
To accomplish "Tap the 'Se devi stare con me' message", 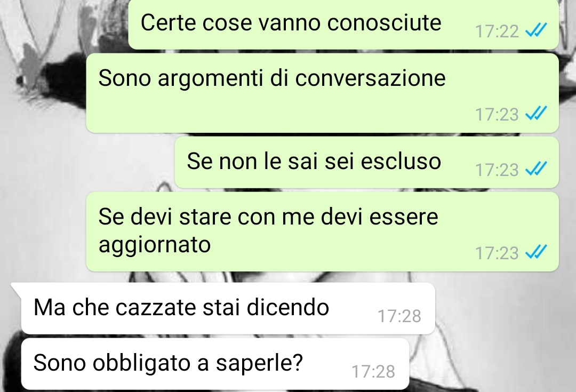I will point(322,231).
